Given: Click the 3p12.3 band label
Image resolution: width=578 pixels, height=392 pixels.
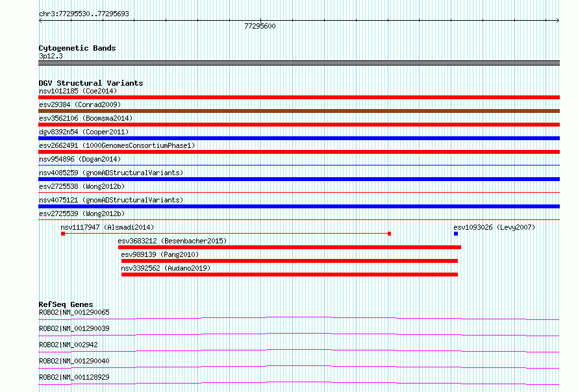Looking at the screenshot, I should pos(51,56).
